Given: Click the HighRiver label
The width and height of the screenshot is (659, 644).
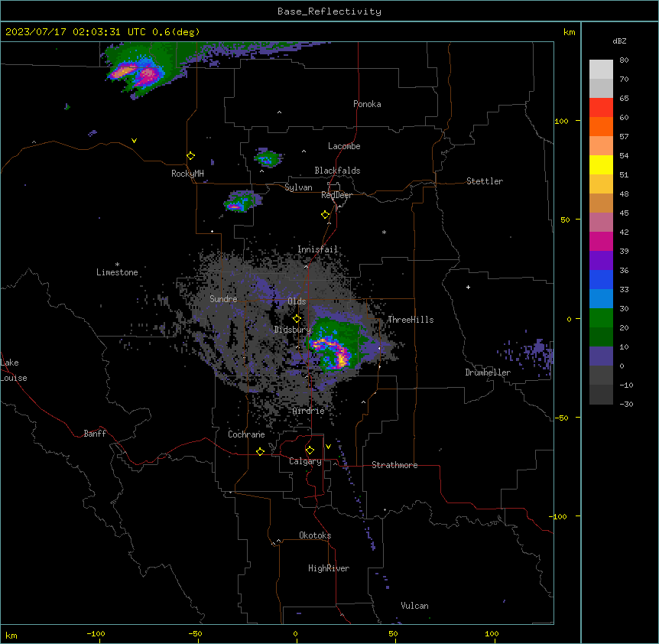Looking at the screenshot, I should point(329,568).
